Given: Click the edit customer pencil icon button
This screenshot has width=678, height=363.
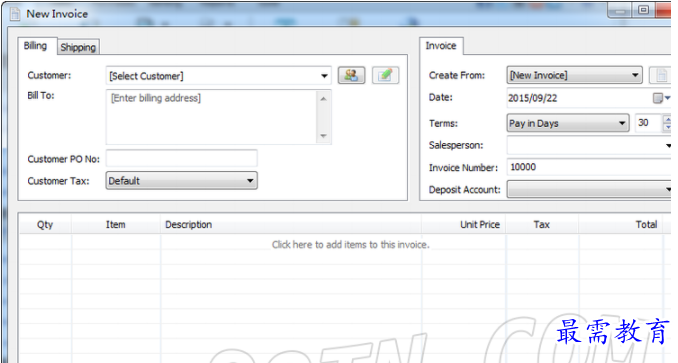Looking at the screenshot, I should pos(385,76).
